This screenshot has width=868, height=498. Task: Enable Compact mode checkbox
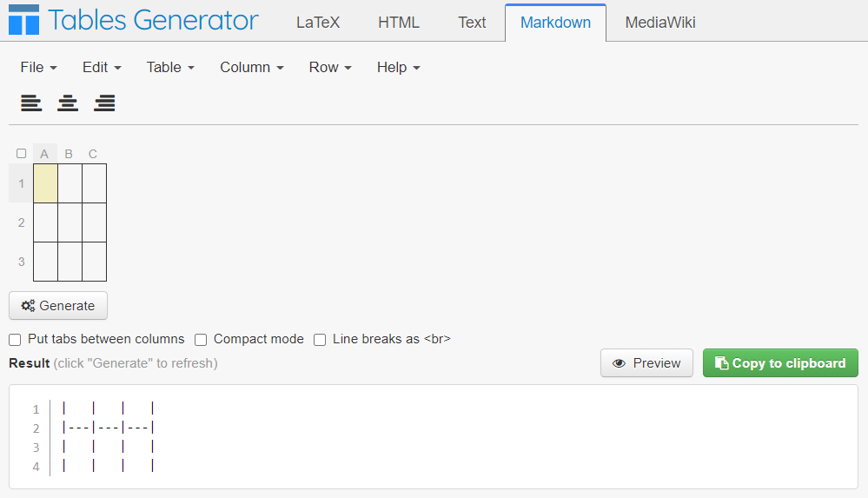[x=201, y=340]
